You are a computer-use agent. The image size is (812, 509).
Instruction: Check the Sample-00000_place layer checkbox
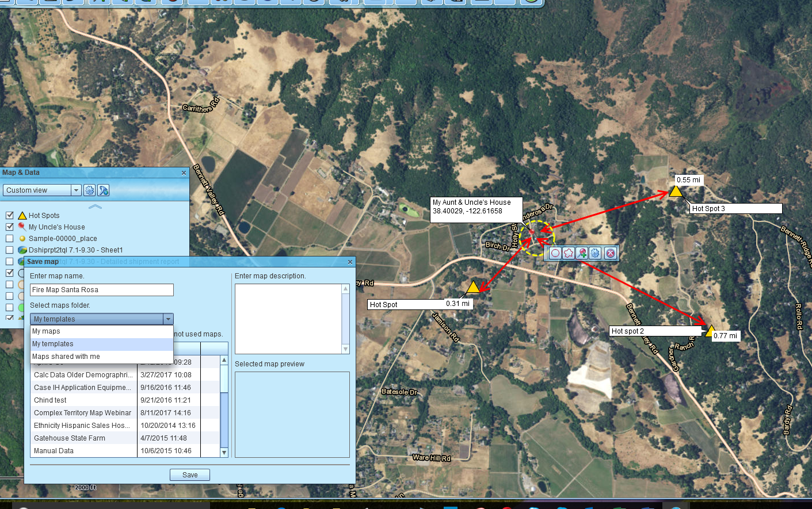[10, 239]
